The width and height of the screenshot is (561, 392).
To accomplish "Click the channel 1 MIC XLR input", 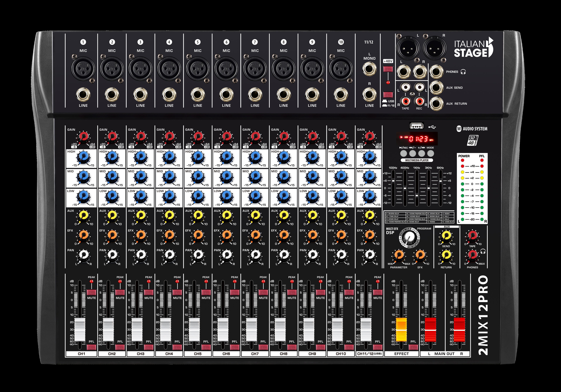I will 83,69.
